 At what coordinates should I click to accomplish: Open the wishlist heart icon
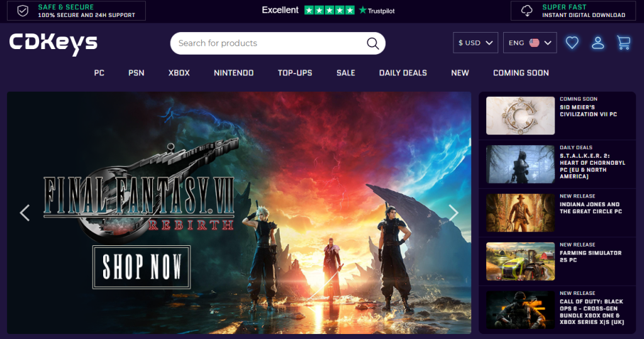(572, 43)
